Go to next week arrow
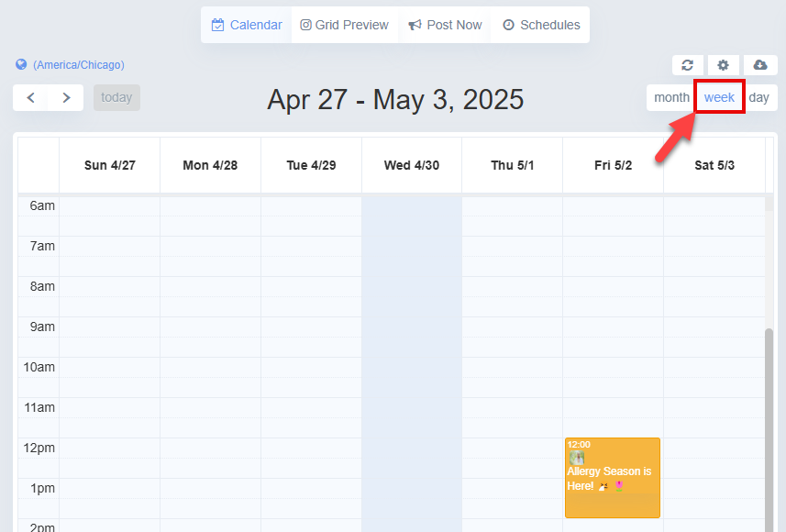This screenshot has height=532, width=786. click(x=66, y=98)
